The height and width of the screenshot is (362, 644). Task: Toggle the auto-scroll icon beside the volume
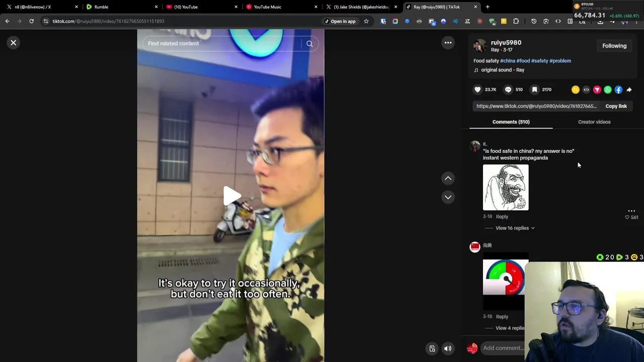pos(432,348)
